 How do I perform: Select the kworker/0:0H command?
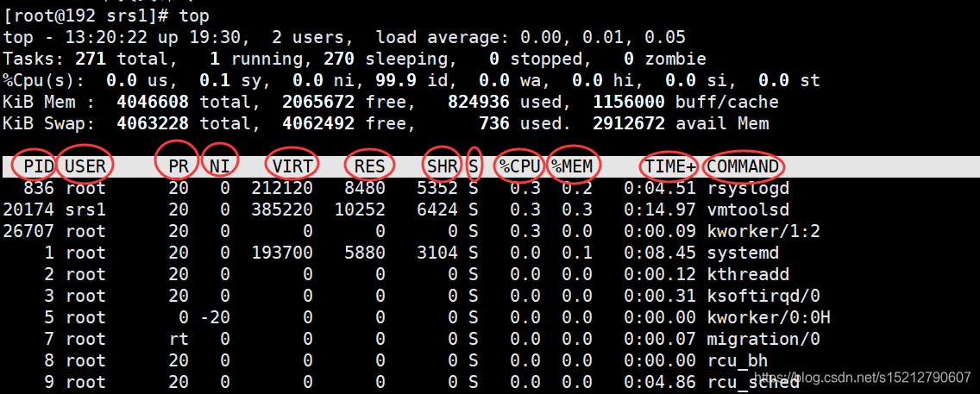(x=768, y=318)
